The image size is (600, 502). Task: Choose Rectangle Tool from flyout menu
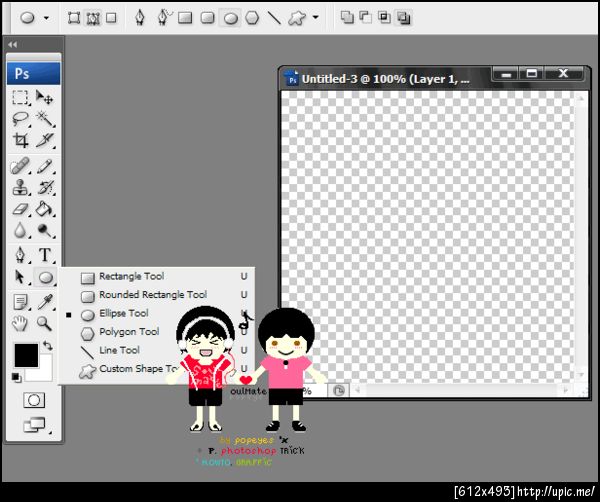point(157,276)
